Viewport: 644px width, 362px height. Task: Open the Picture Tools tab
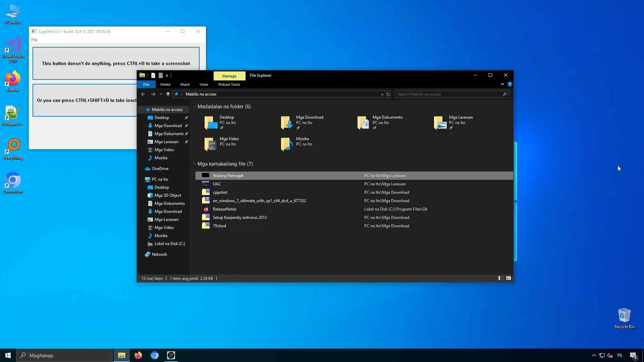[229, 84]
